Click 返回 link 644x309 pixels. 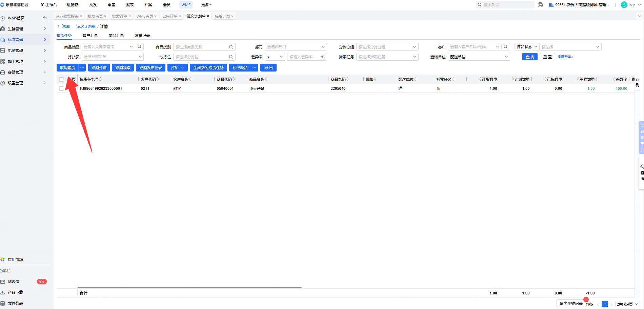63,26
